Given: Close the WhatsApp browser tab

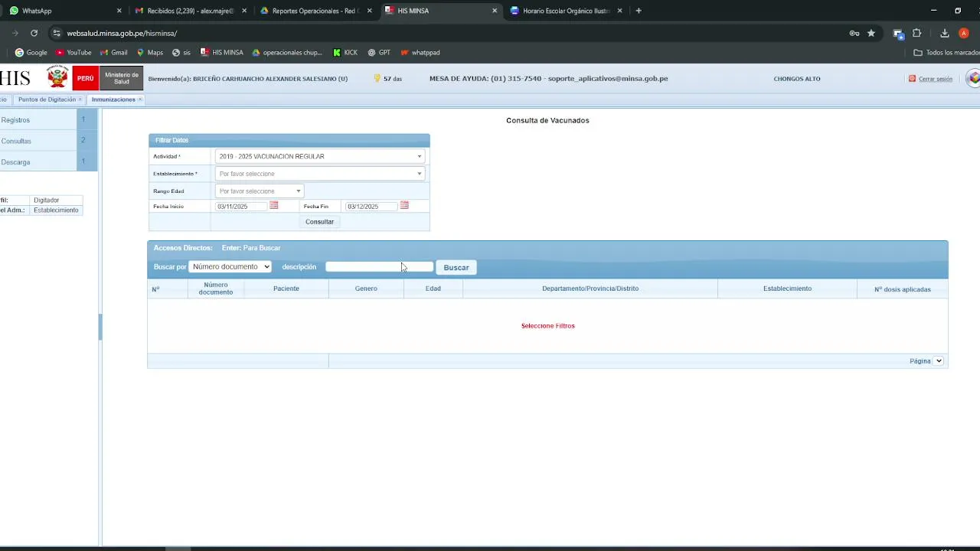Looking at the screenshot, I should pyautogui.click(x=119, y=11).
